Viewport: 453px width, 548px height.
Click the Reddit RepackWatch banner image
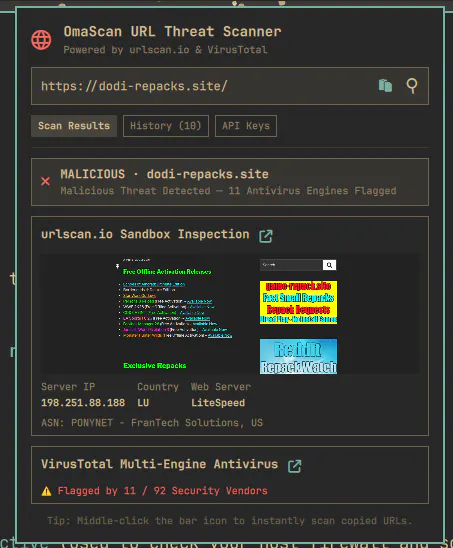coord(299,356)
